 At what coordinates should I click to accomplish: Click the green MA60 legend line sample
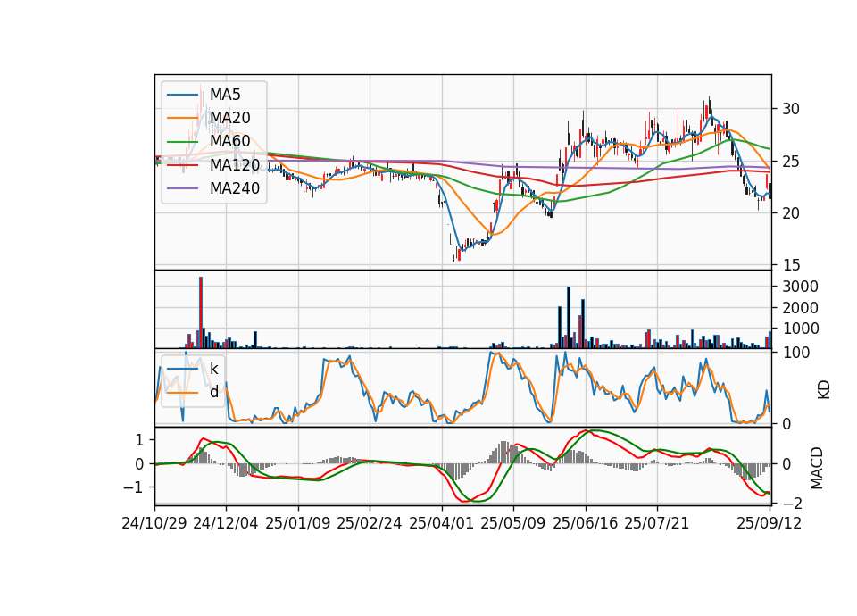point(182,142)
